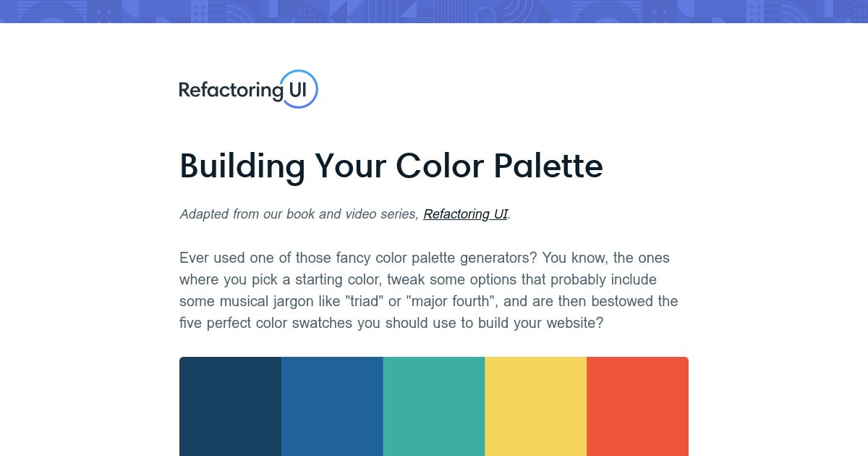Click the word Palette in the heading
This screenshot has height=456, width=868.
548,166
